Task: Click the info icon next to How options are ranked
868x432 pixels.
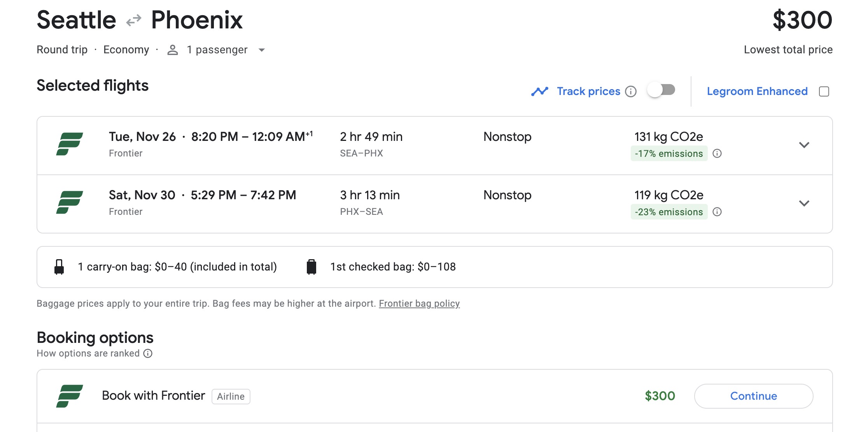Action: [x=147, y=354]
